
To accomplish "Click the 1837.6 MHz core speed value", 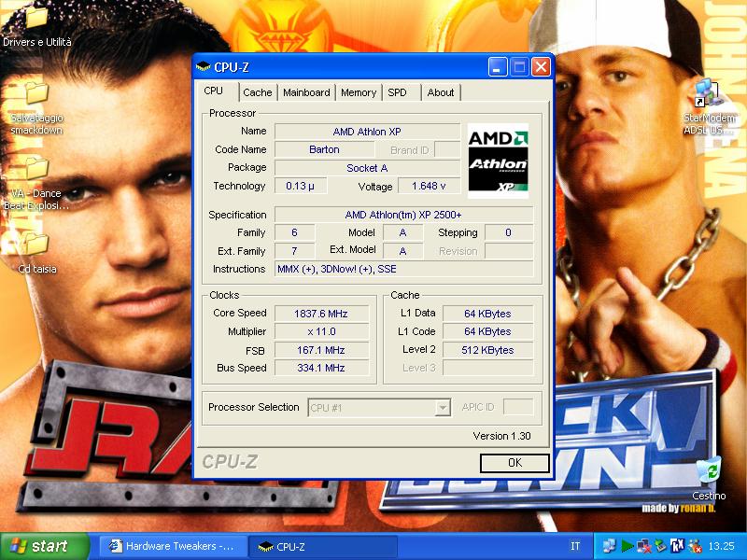I will [x=321, y=314].
